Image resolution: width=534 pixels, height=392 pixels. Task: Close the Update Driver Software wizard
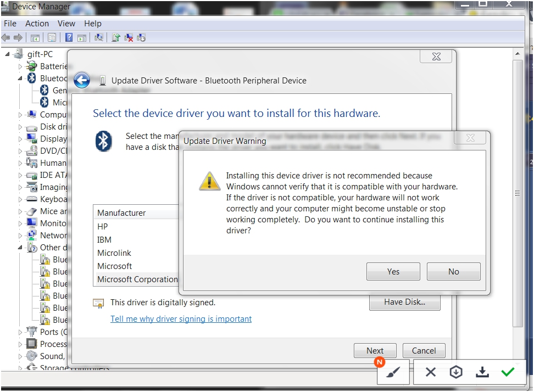[x=436, y=57]
